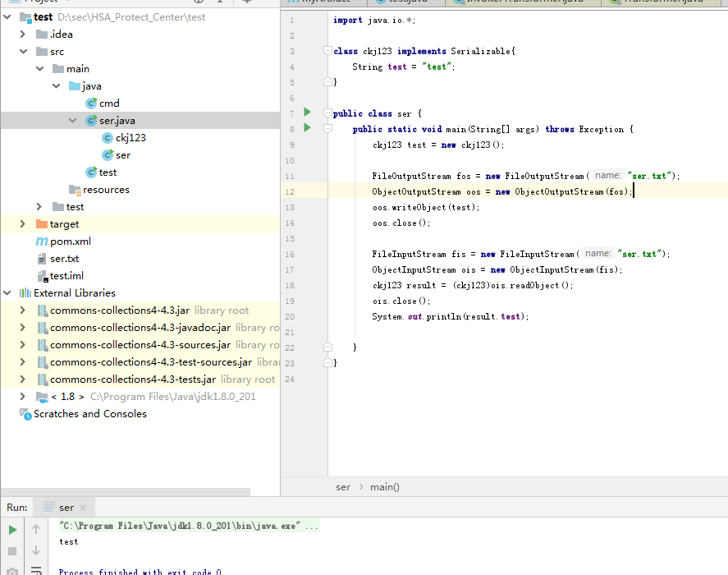
Task: Open main() via the breadcrumb bar
Action: coord(384,486)
